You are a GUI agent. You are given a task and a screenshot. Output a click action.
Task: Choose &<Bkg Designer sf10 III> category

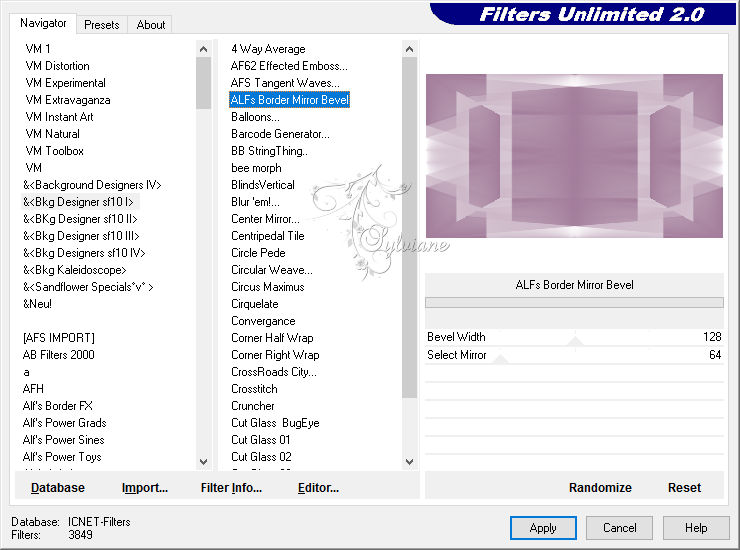pyautogui.click(x=81, y=236)
